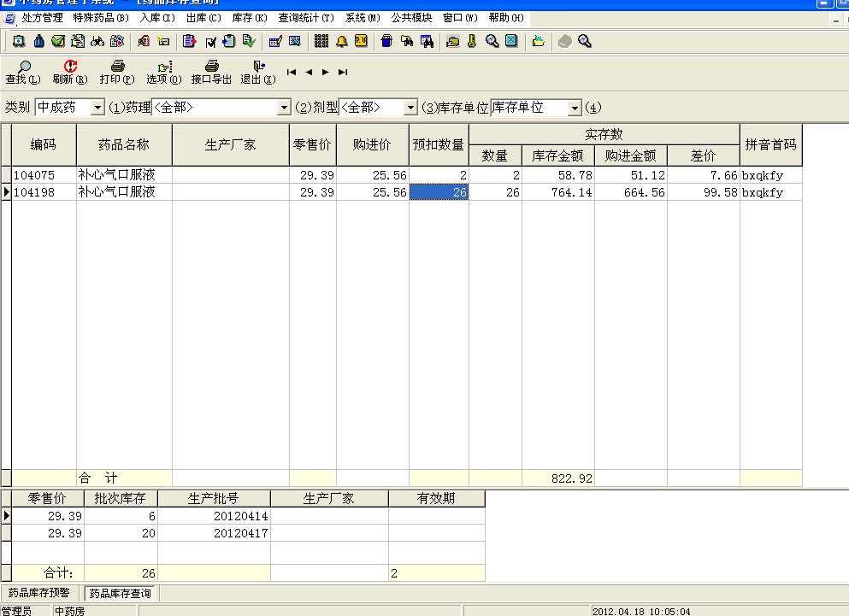Open the 类别 dropdown showing 中成药
The image size is (849, 616).
(x=97, y=108)
